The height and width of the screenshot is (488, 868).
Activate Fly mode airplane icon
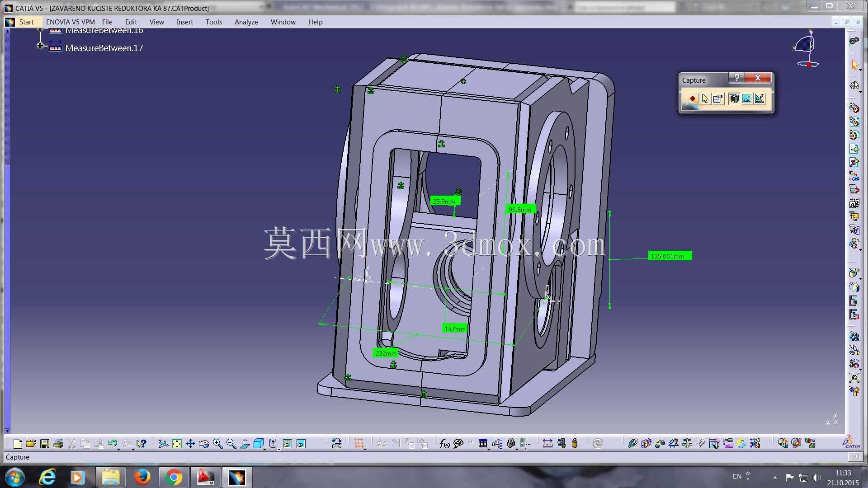pos(163,444)
